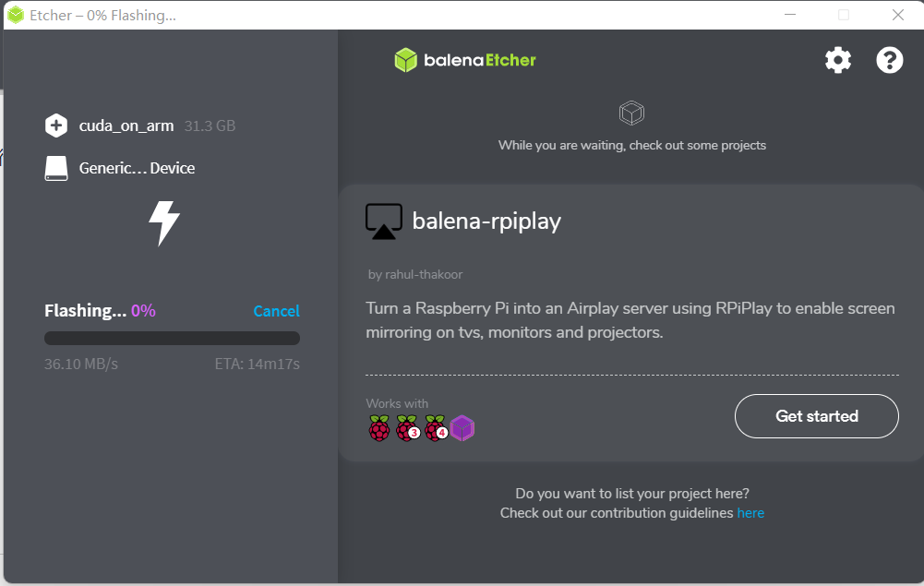
Task: Click the Etcher title bar app icon
Action: 16,15
